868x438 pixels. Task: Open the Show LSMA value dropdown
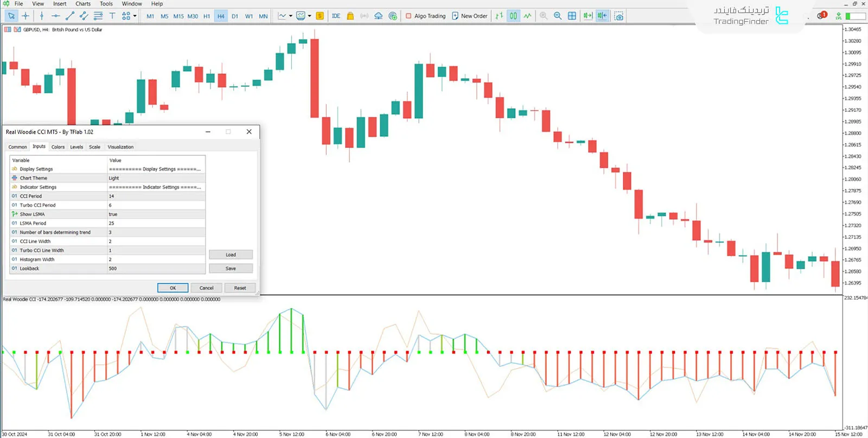point(156,214)
